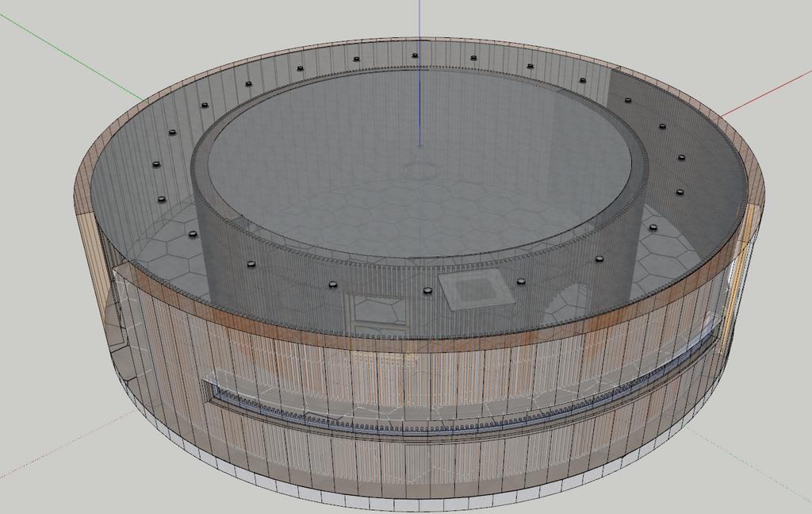Viewport: 812px width, 514px height.
Task: Click the black stud left of the square hatch
Action: pos(427,290)
